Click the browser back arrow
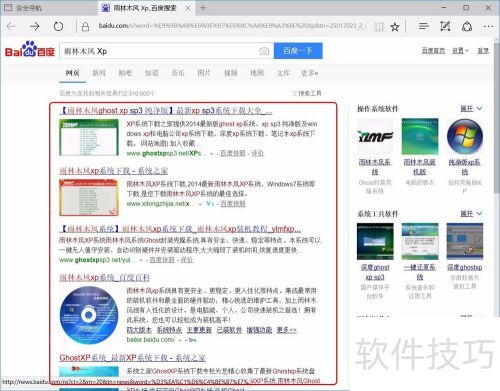Image resolution: width=500 pixels, height=391 pixels. tap(11, 26)
